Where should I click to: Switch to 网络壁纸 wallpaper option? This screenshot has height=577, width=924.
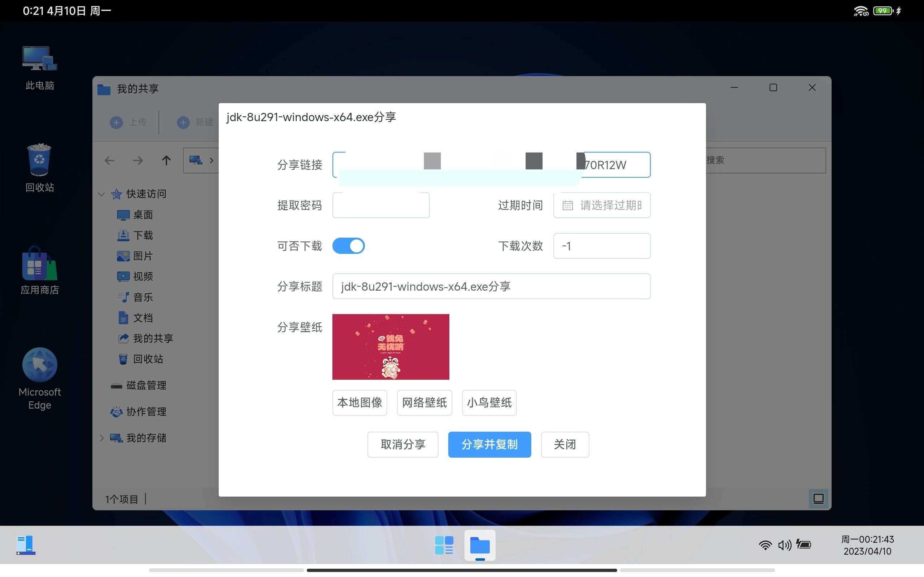coord(424,402)
